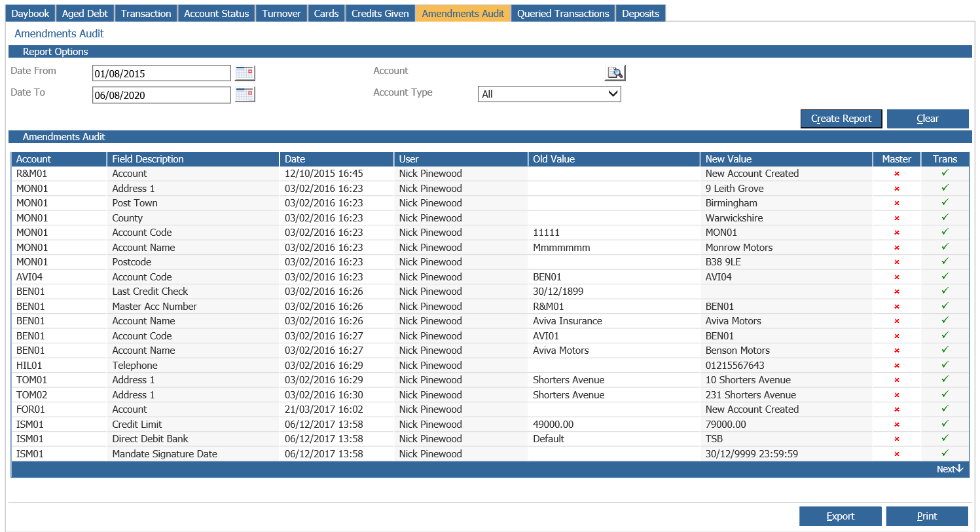Click the Clear button
980x532 pixels.
tap(928, 119)
